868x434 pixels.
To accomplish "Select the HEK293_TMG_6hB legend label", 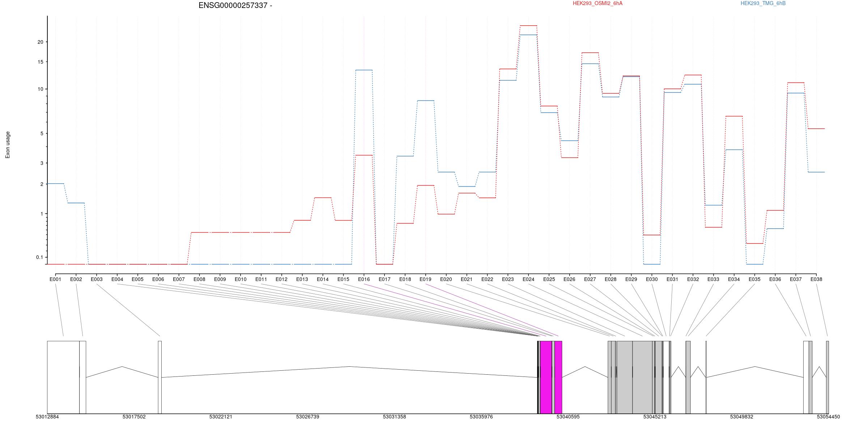I will click(763, 3).
